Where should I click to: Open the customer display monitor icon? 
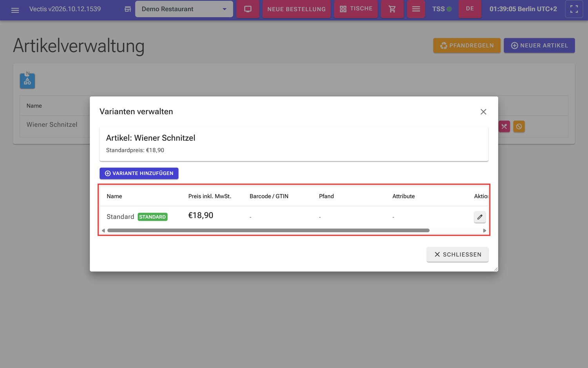[x=248, y=9]
